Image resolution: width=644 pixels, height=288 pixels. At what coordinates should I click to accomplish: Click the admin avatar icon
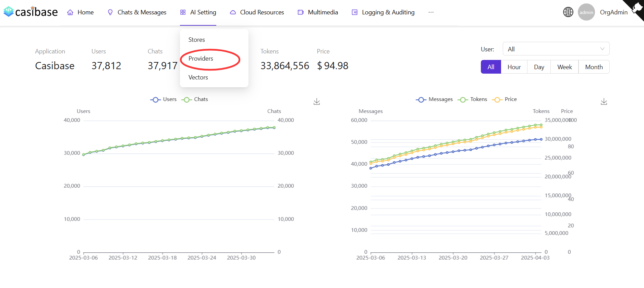click(x=586, y=12)
